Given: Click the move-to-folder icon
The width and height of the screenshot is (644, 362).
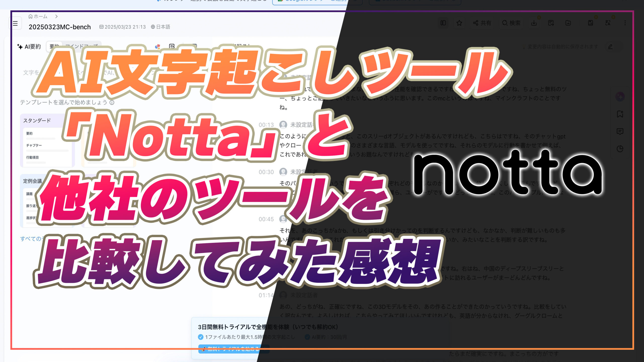Looking at the screenshot, I should (x=568, y=23).
